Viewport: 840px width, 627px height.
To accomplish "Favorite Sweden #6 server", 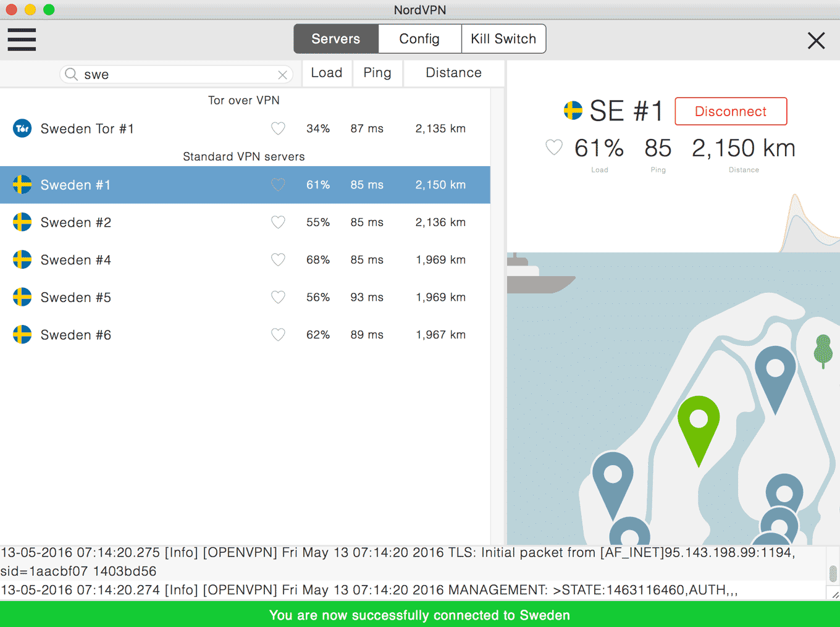I will (279, 335).
